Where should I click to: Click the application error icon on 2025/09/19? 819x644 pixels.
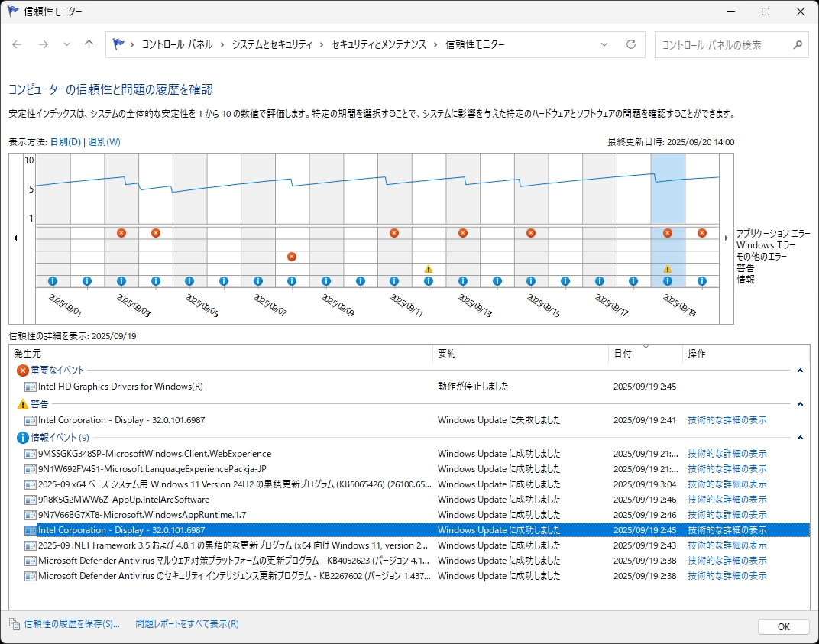point(668,233)
